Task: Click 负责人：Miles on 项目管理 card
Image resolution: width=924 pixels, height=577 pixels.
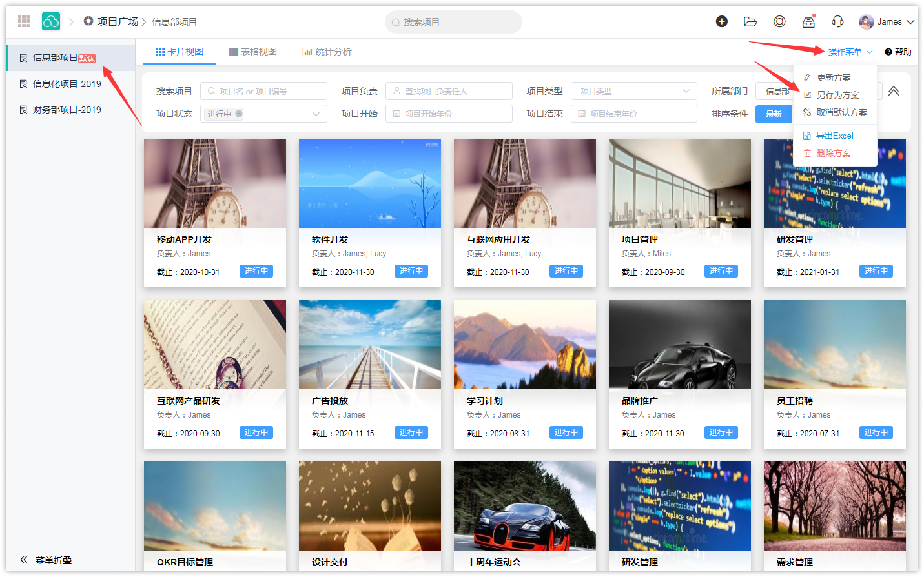Action: tap(646, 254)
